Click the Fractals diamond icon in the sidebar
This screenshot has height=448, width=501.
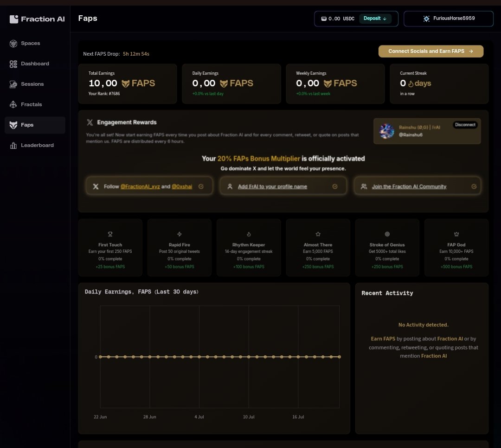[x=13, y=104]
